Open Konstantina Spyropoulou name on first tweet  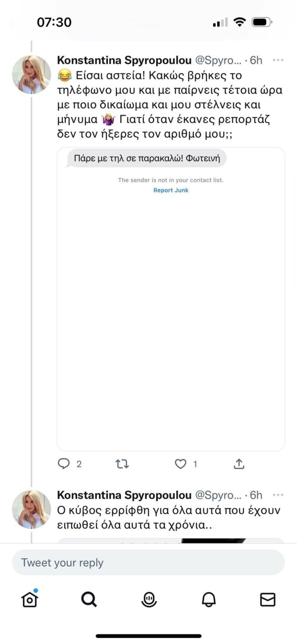[x=123, y=60]
